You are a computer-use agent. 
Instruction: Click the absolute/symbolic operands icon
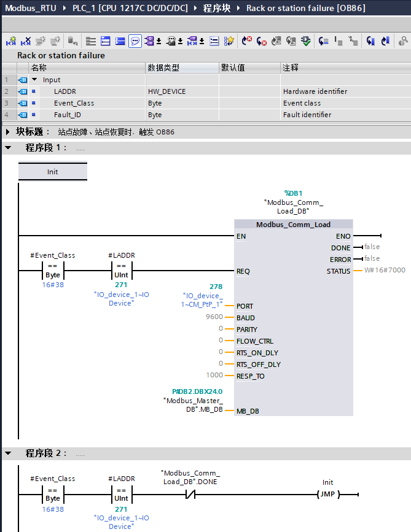click(149, 41)
